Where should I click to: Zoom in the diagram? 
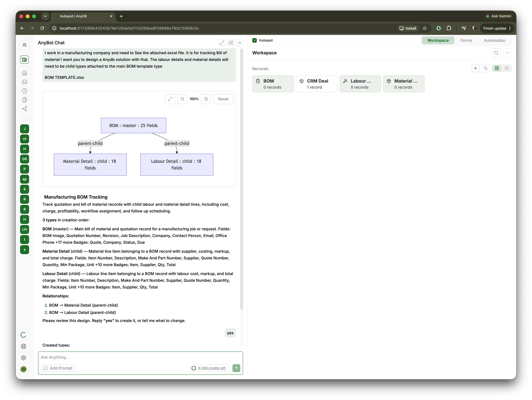206,99
